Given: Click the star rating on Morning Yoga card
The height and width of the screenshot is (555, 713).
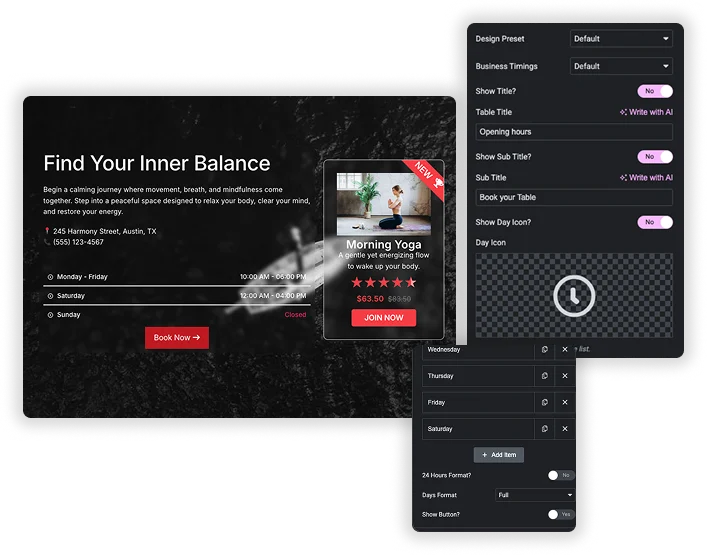Looking at the screenshot, I should click(384, 282).
